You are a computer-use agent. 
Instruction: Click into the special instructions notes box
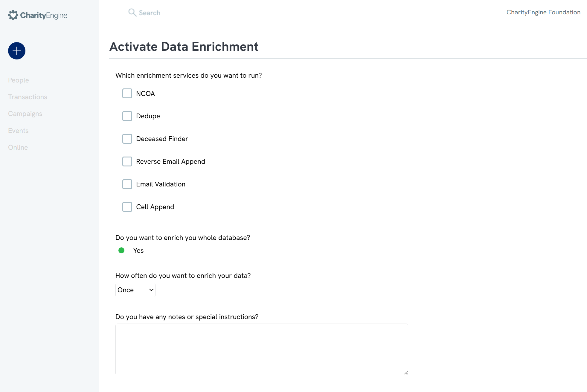click(262, 349)
